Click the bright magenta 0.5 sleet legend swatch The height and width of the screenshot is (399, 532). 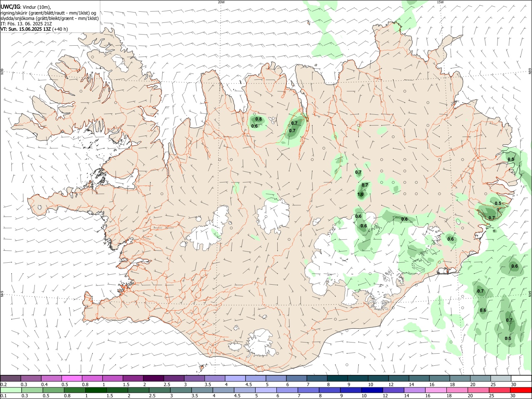(x=71, y=378)
